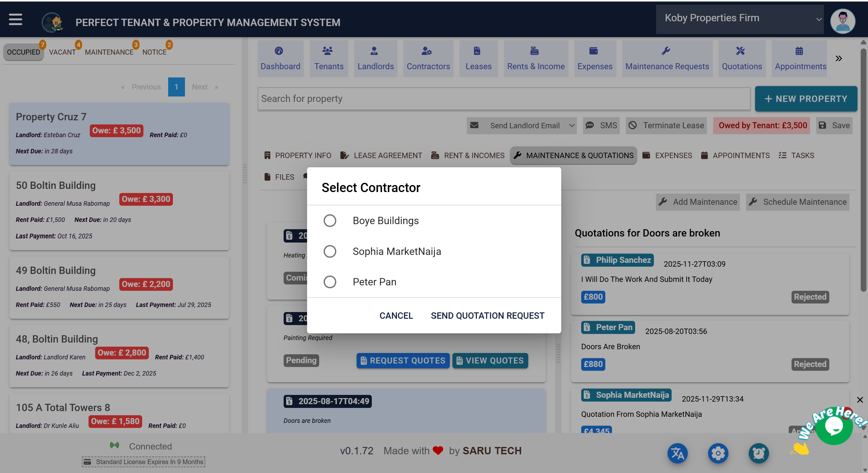Click the translate language icon
This screenshot has width=868, height=473.
pyautogui.click(x=677, y=453)
